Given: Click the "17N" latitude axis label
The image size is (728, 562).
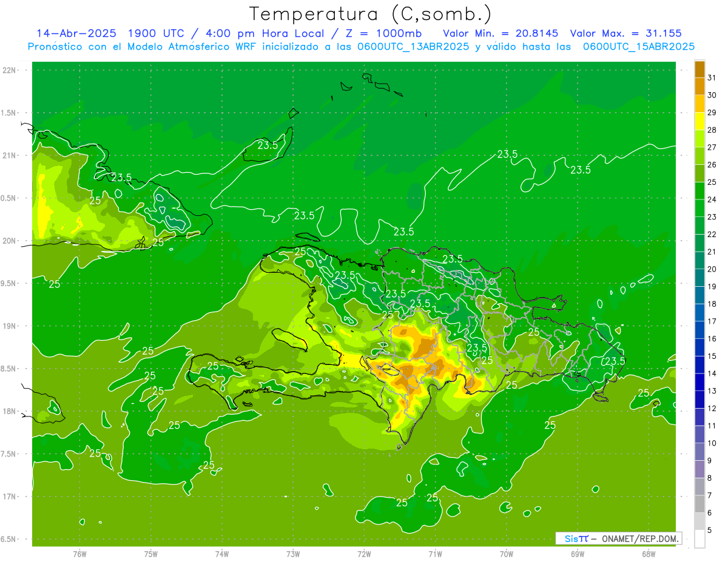Looking at the screenshot, I should pyautogui.click(x=9, y=497).
